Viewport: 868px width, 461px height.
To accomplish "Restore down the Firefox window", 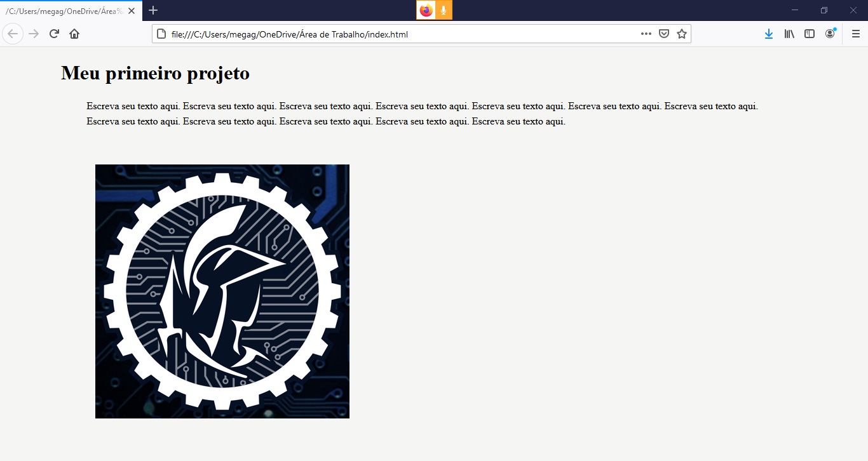I will pyautogui.click(x=824, y=10).
